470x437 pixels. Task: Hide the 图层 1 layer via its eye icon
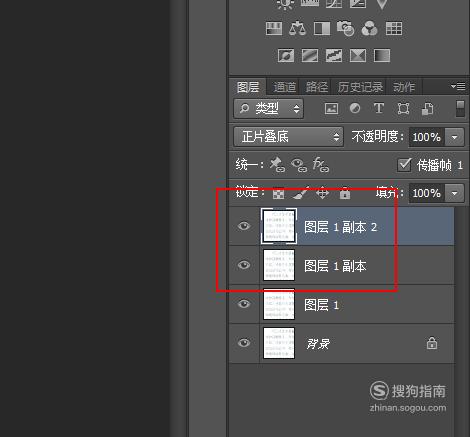(244, 304)
